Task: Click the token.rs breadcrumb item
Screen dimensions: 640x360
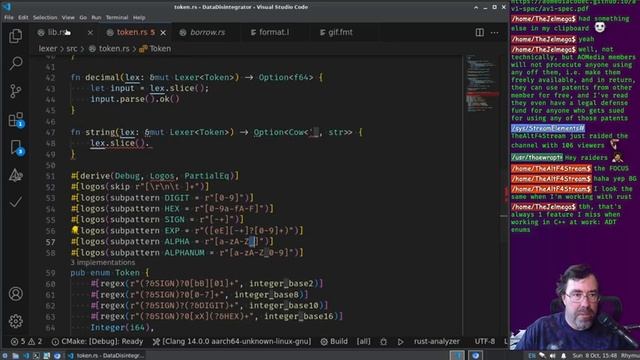Action: (x=109, y=49)
